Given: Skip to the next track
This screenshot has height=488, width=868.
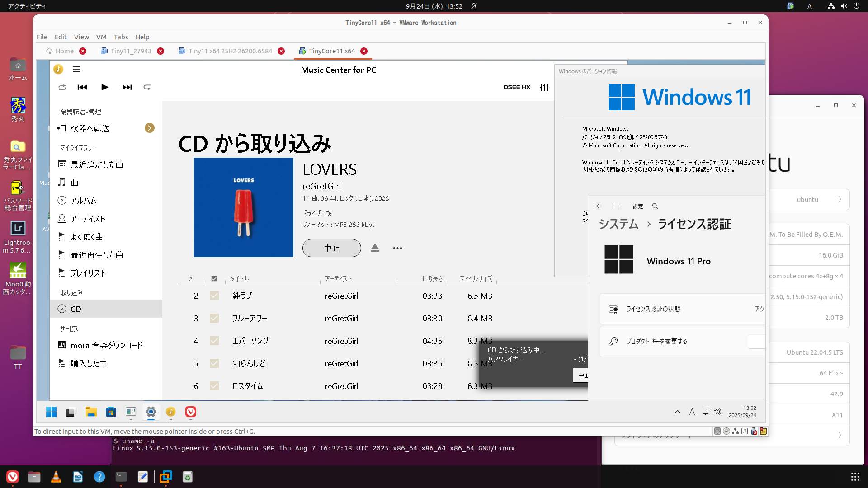Looking at the screenshot, I should [x=127, y=87].
